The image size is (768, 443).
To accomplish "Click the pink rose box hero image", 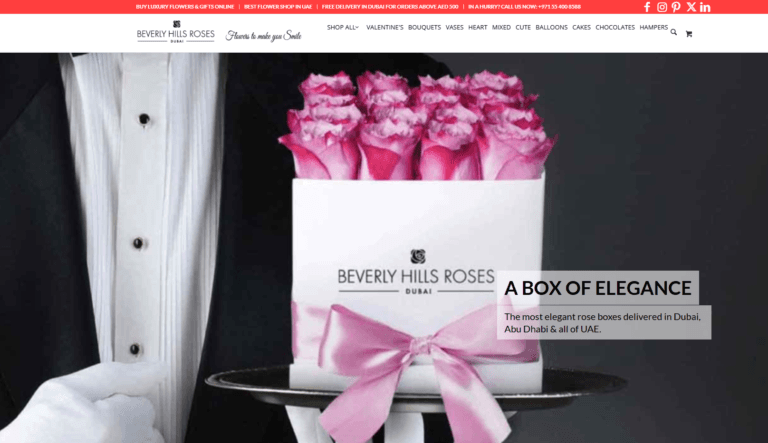I will (384, 247).
